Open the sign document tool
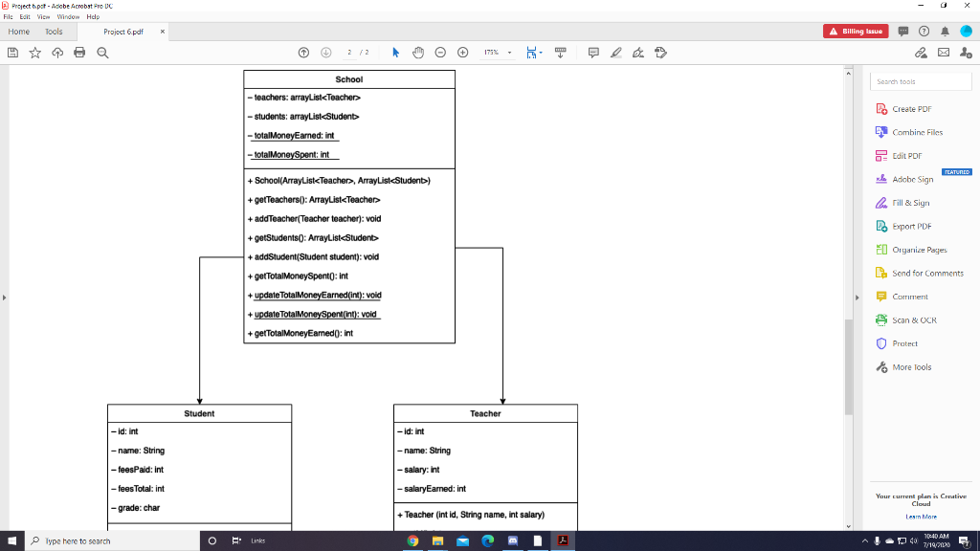This screenshot has height=551, width=980. pyautogui.click(x=638, y=53)
